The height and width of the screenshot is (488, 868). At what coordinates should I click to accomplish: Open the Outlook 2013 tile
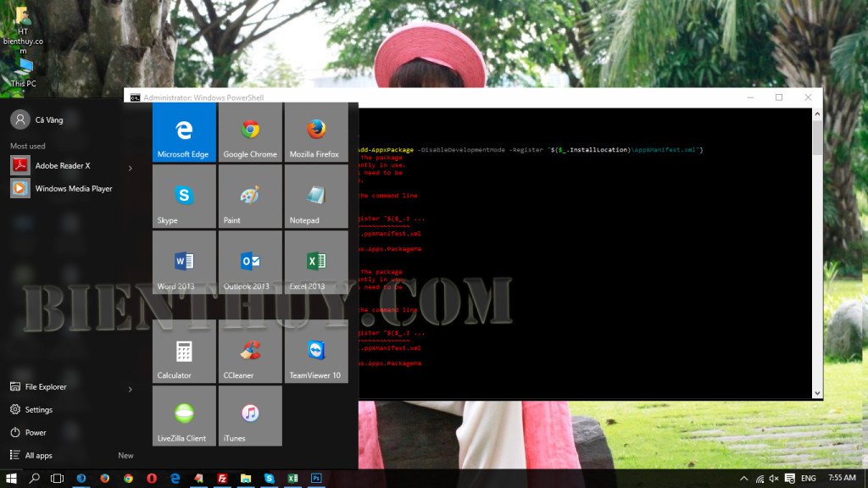pyautogui.click(x=250, y=263)
